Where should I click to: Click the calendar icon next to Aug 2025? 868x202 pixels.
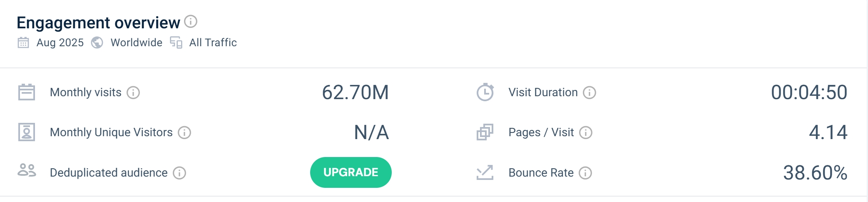[x=23, y=42]
